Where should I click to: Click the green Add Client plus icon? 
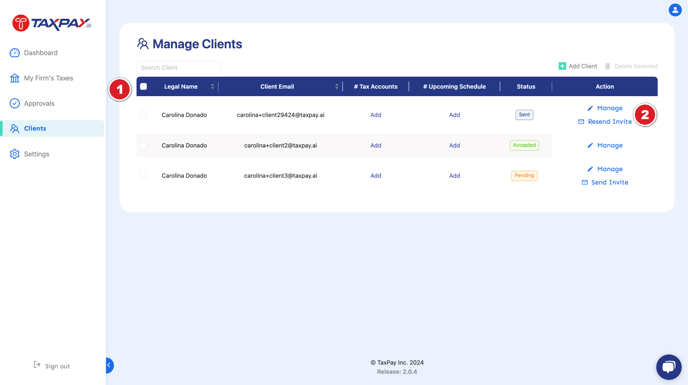click(562, 66)
